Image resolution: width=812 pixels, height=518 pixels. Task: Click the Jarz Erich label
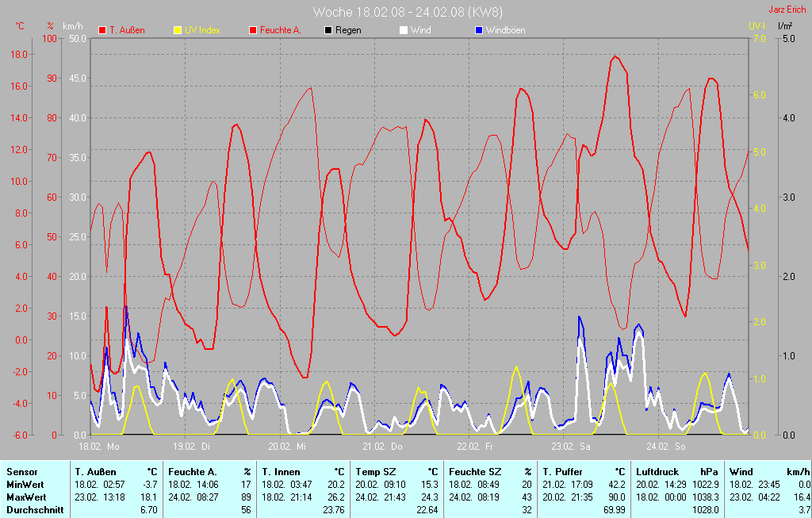787,10
